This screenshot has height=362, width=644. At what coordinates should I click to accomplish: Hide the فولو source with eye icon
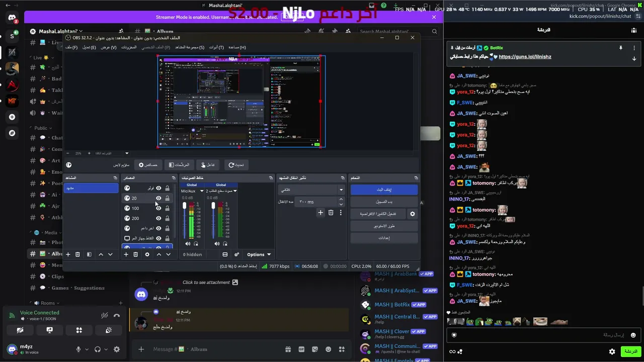(158, 188)
